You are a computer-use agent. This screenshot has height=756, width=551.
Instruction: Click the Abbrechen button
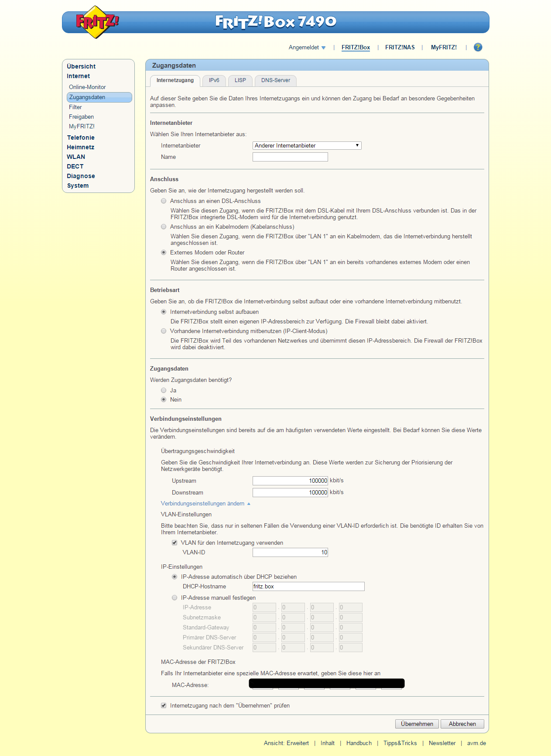pyautogui.click(x=462, y=724)
